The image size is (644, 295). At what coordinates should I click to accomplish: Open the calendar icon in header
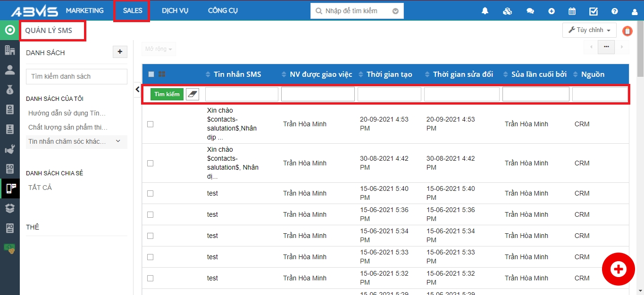(x=572, y=11)
